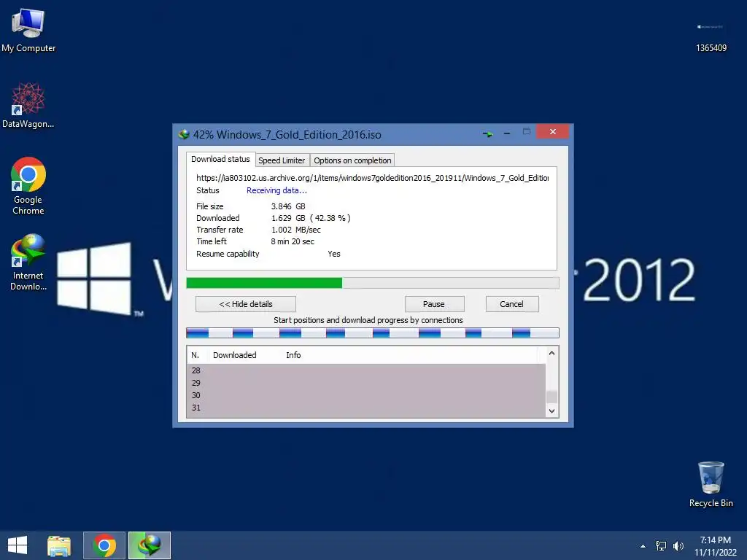Click the connection list scroll up arrow
The height and width of the screenshot is (560, 747).
(x=551, y=354)
